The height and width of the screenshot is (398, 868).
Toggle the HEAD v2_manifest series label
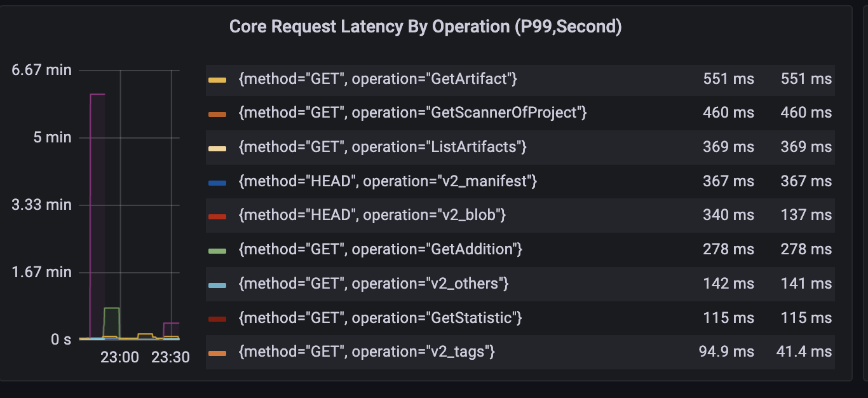pyautogui.click(x=388, y=181)
